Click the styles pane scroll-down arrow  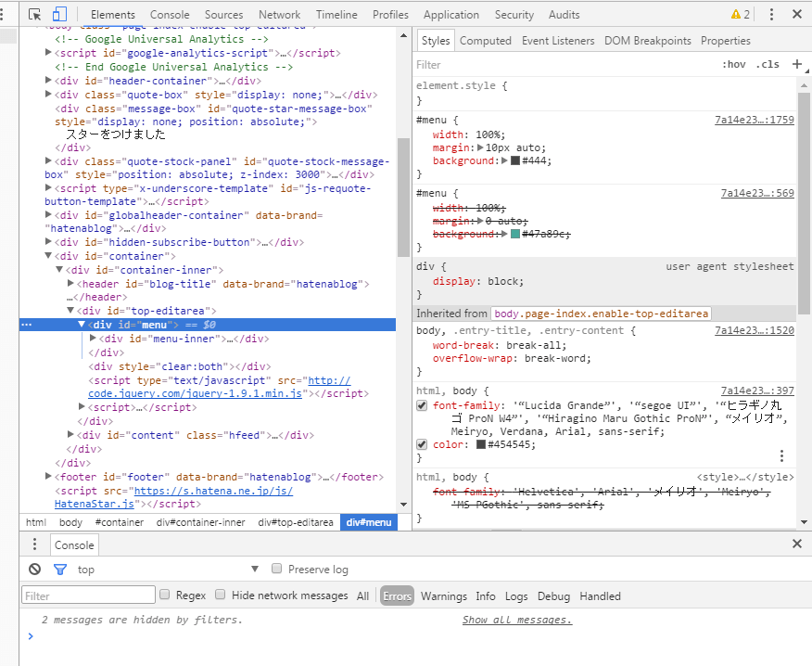pyautogui.click(x=804, y=522)
